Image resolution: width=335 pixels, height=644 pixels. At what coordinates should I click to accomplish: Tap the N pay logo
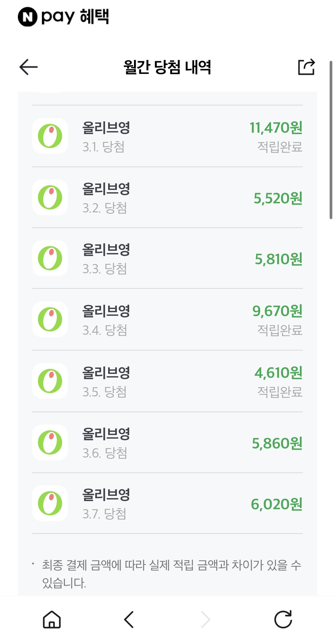tap(28, 17)
